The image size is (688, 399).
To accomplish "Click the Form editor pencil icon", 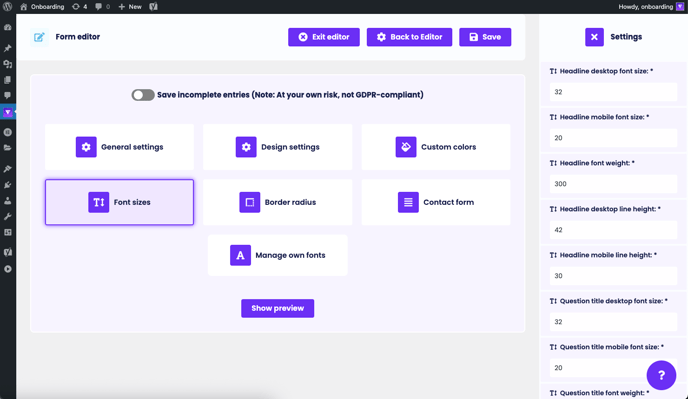I will [x=39, y=37].
